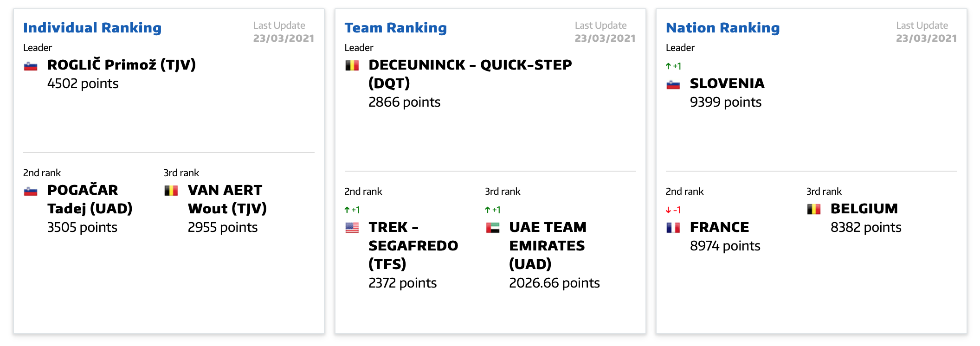980x346 pixels.
Task: Open team UAE TEAM EMIRATES (UAD)
Action: coord(548,246)
